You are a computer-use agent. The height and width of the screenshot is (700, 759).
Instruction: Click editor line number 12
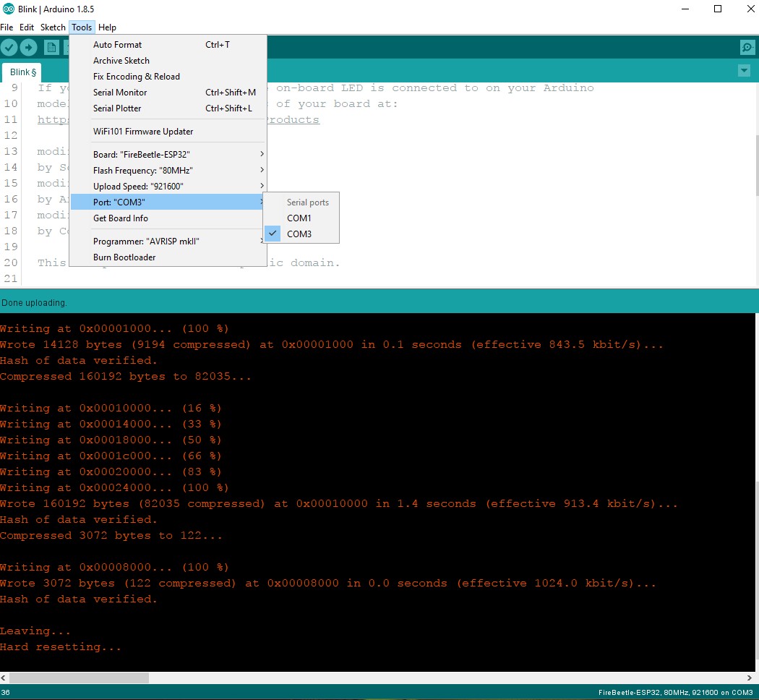[x=11, y=135]
